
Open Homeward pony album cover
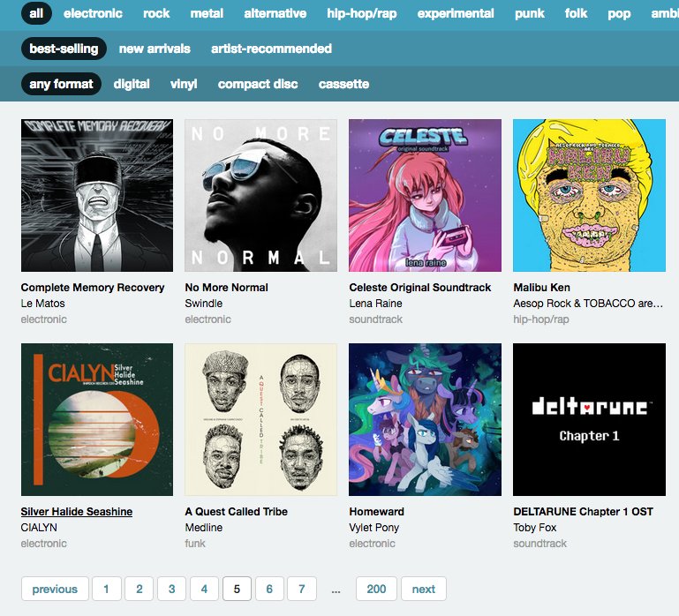[425, 419]
